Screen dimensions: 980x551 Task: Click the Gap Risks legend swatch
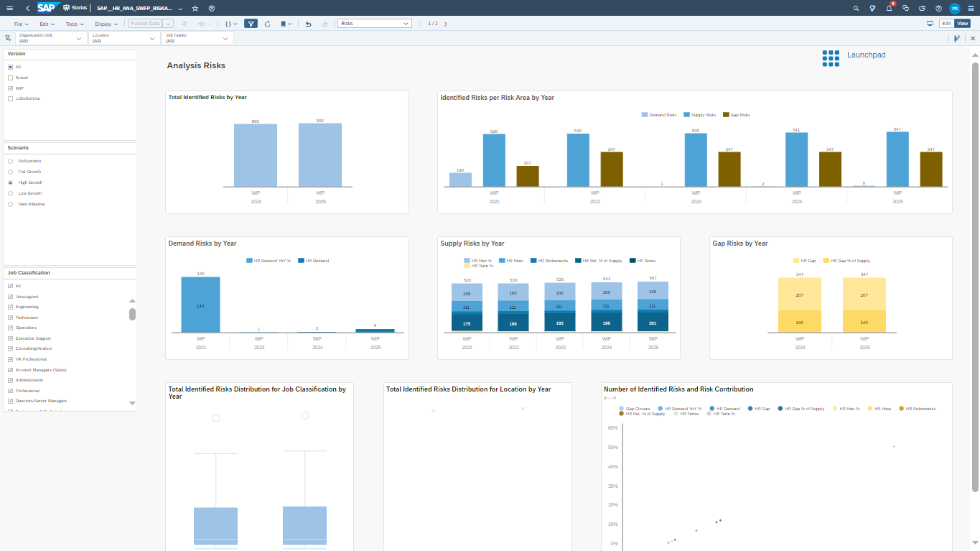pyautogui.click(x=726, y=115)
